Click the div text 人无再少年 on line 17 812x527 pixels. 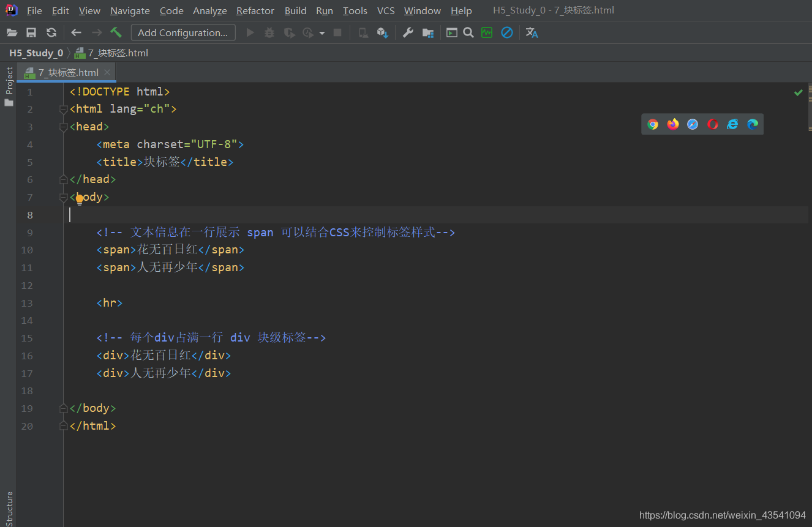pyautogui.click(x=160, y=373)
